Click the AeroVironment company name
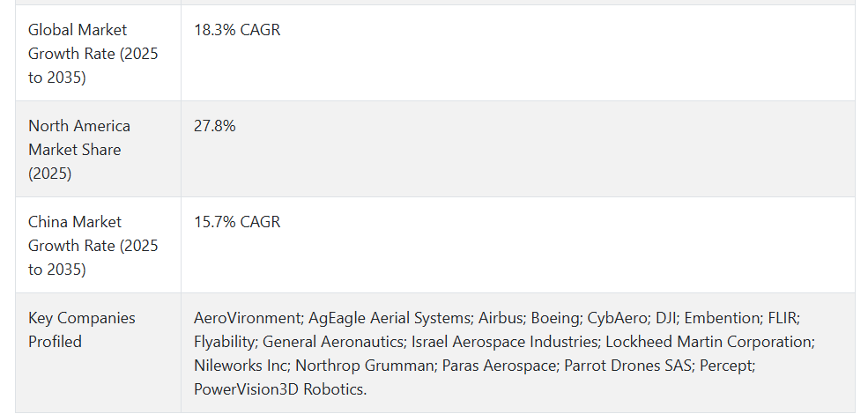 (247, 318)
